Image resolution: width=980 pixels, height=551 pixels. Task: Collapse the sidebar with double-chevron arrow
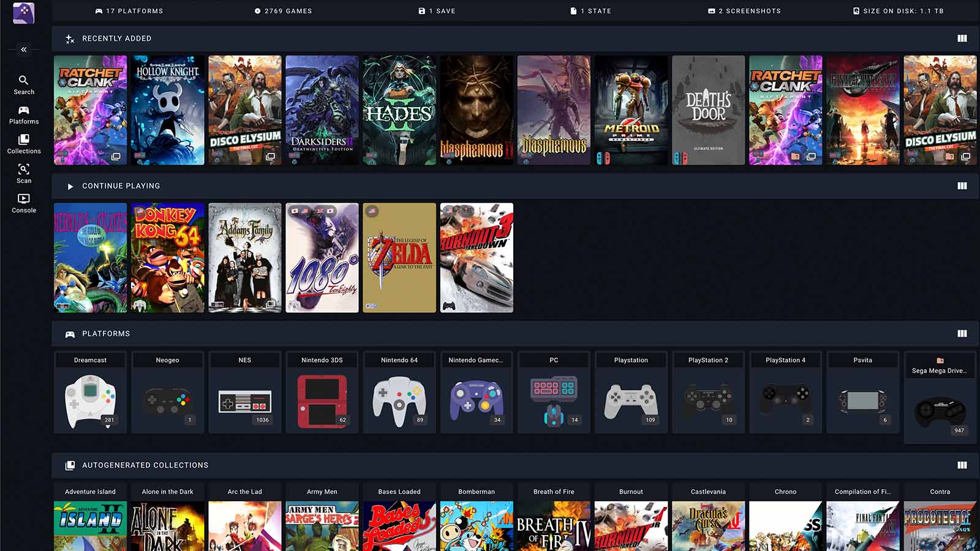coord(23,50)
